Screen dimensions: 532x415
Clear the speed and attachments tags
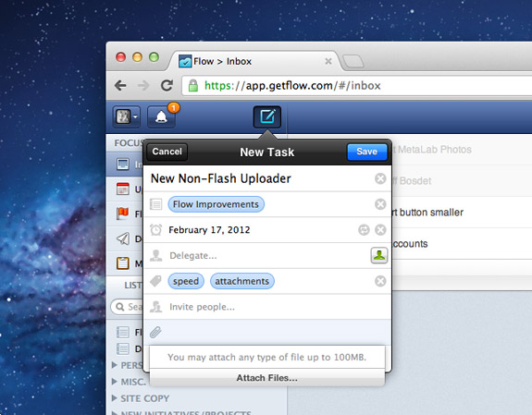pyautogui.click(x=380, y=281)
